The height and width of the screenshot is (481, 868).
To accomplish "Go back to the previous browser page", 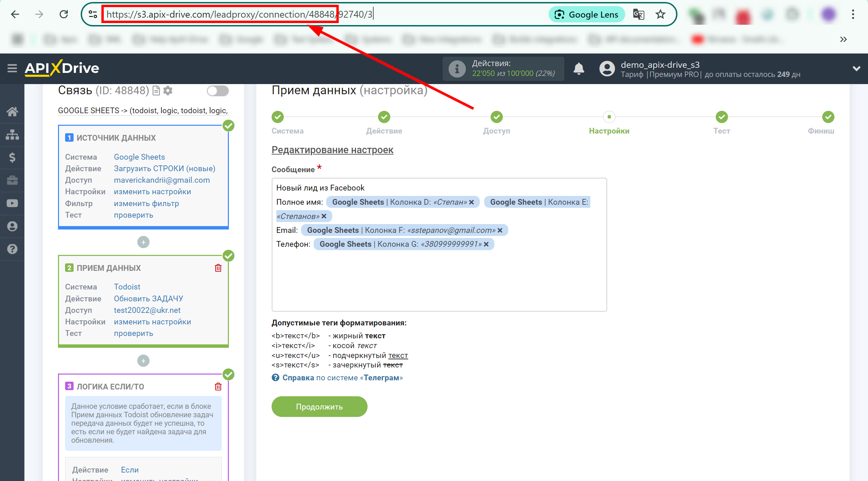I will pos(15,14).
